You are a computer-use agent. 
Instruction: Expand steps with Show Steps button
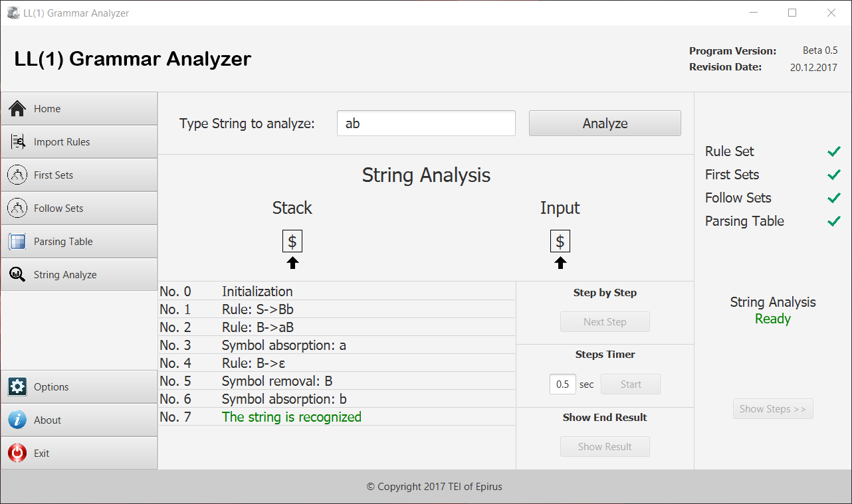773,409
